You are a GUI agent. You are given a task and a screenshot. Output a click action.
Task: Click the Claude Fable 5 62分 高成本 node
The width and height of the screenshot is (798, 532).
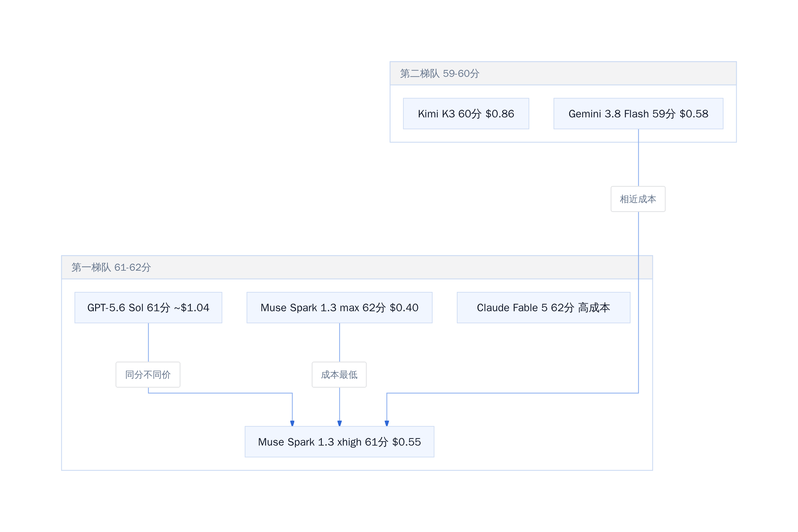pyautogui.click(x=544, y=308)
